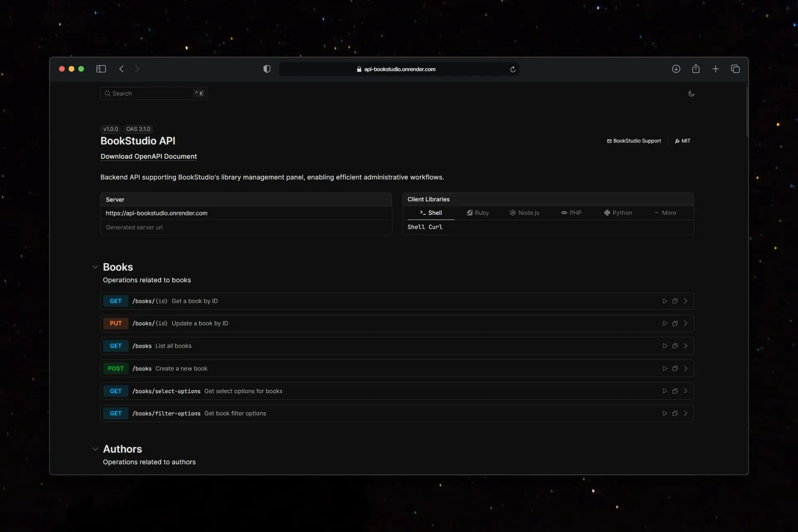Image resolution: width=798 pixels, height=532 pixels.
Task: Collapse the Books section
Action: pos(95,267)
